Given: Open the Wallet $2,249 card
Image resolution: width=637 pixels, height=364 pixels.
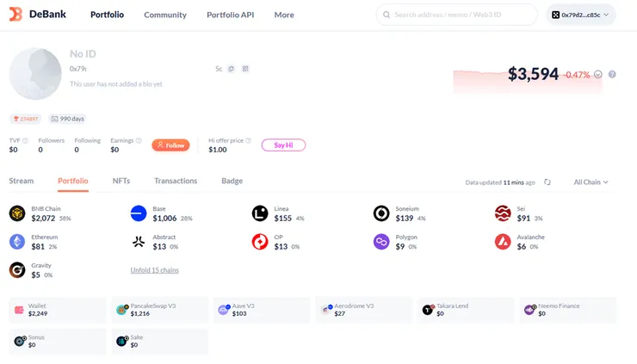Looking at the screenshot, I should coord(58,310).
